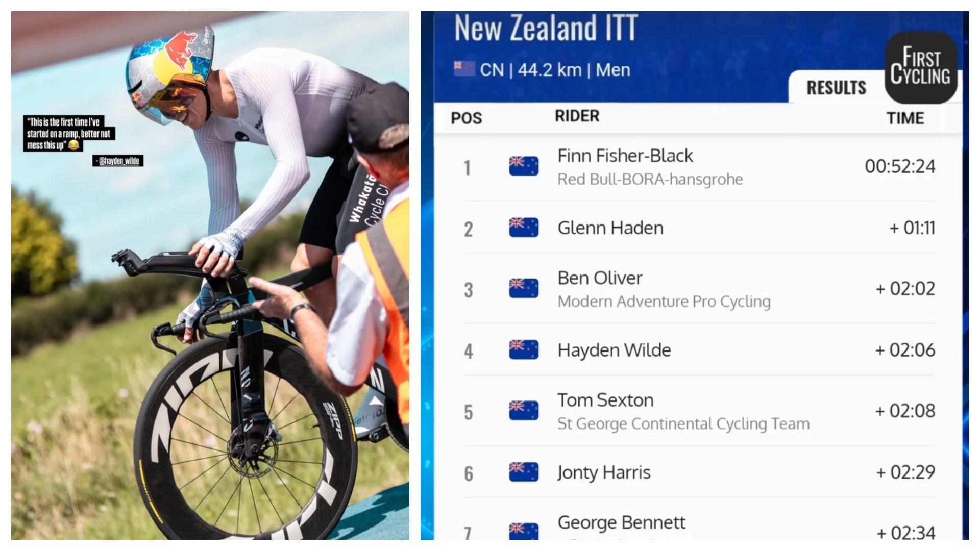Tap the @hayden_wilde mention tag

118,161
